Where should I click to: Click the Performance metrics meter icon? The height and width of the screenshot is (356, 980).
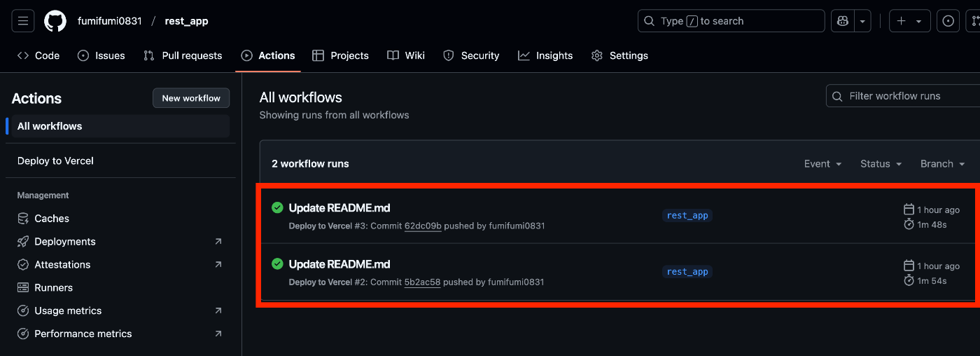[x=23, y=334]
